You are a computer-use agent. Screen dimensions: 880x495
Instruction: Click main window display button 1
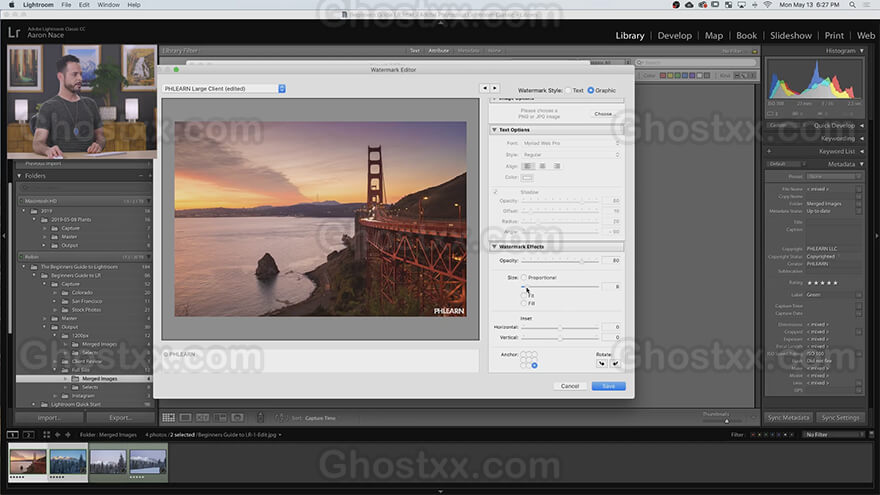(x=12, y=434)
